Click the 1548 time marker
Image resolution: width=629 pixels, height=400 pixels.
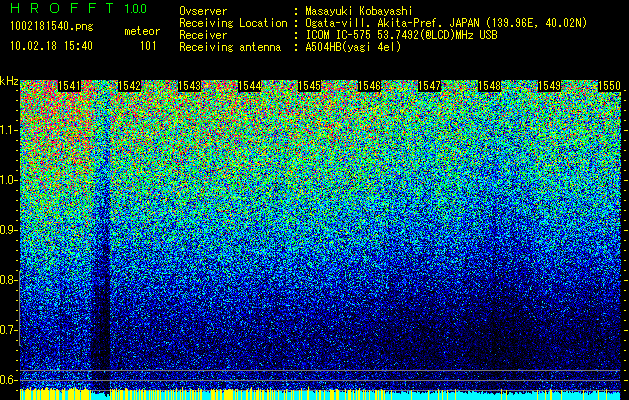pos(489,86)
